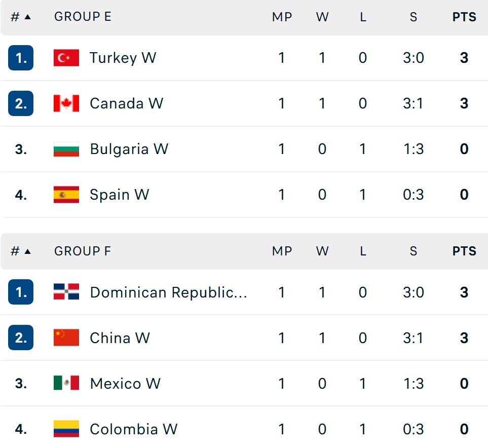Open the Turkey W team link
The height and width of the screenshot is (448, 488).
tap(123, 58)
